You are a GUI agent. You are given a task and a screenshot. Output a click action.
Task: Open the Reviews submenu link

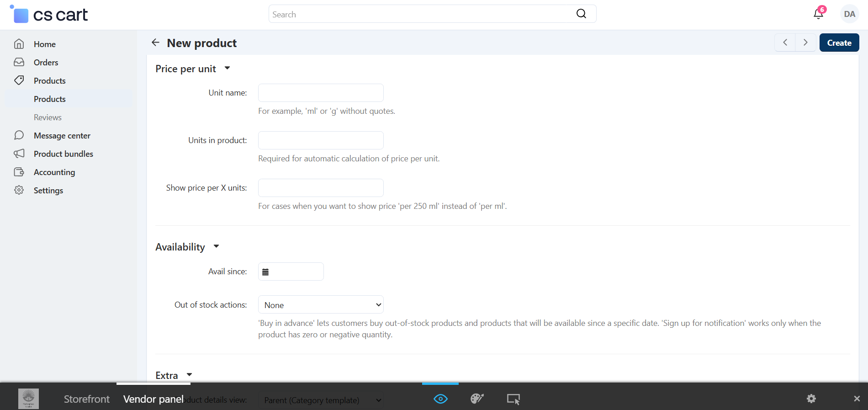click(x=48, y=117)
